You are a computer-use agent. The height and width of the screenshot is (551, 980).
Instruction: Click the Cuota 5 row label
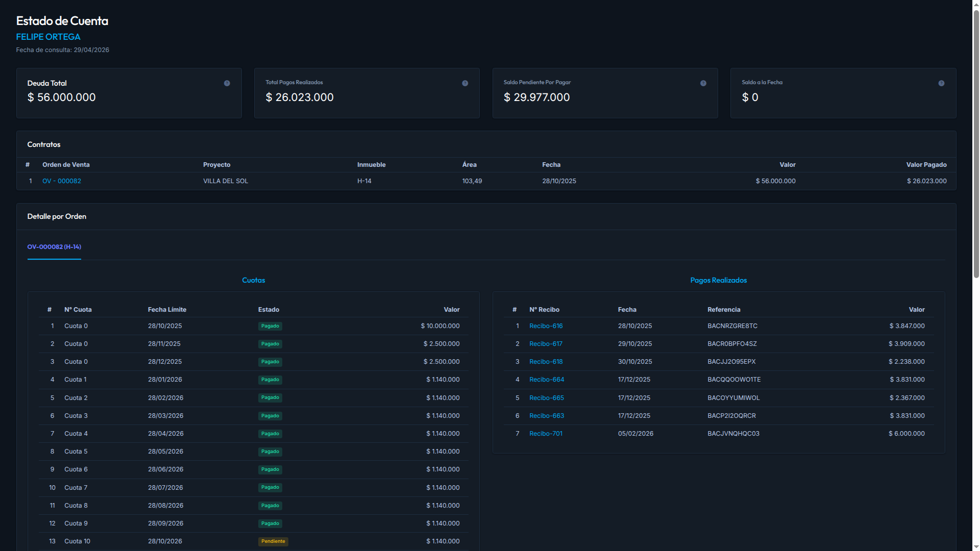pos(76,452)
